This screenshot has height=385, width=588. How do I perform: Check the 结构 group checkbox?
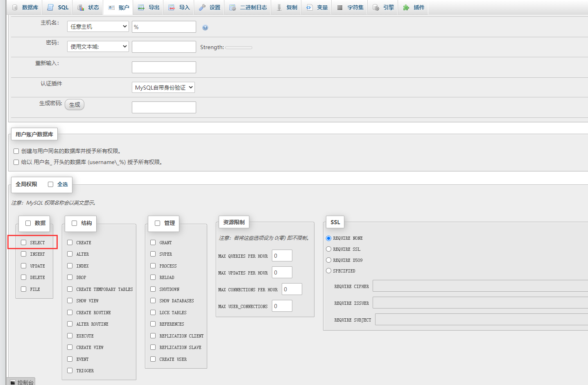(x=75, y=223)
